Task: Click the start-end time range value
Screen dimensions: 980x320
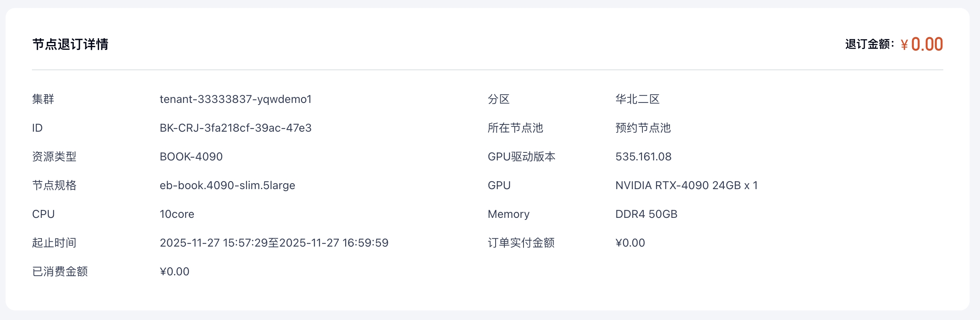Action: [x=274, y=243]
